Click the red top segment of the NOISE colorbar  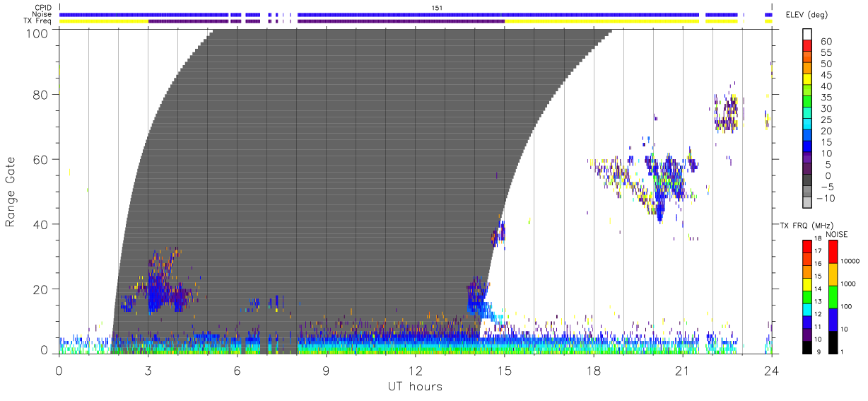833,252
